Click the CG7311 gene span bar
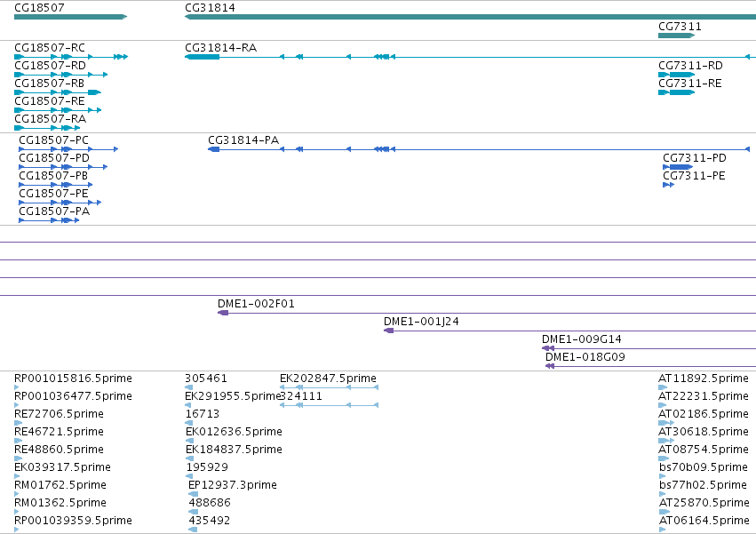Image resolution: width=756 pixels, height=534 pixels. pos(676,36)
